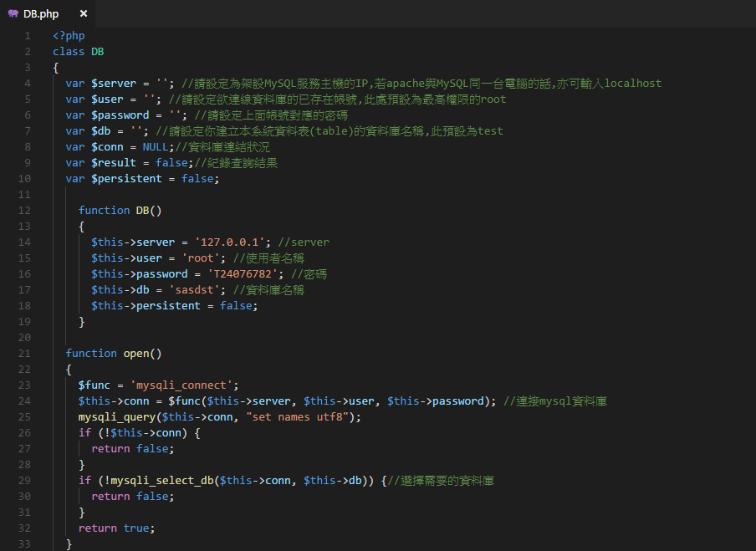Click the '$result' variable on line 9
The image size is (756, 551).
[114, 163]
